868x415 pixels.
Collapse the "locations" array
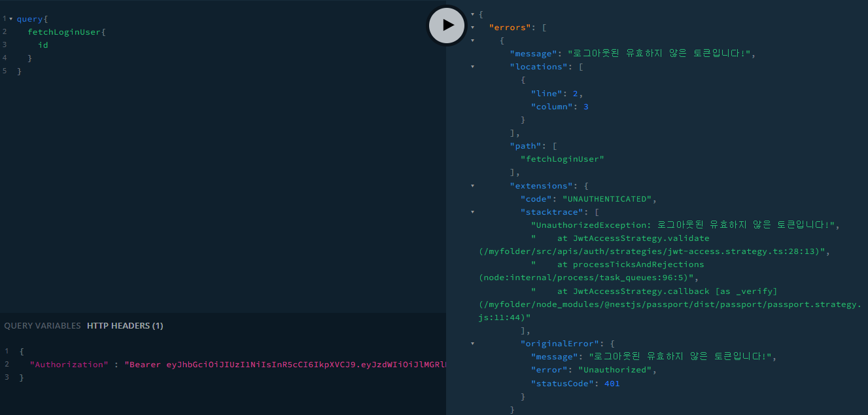472,66
